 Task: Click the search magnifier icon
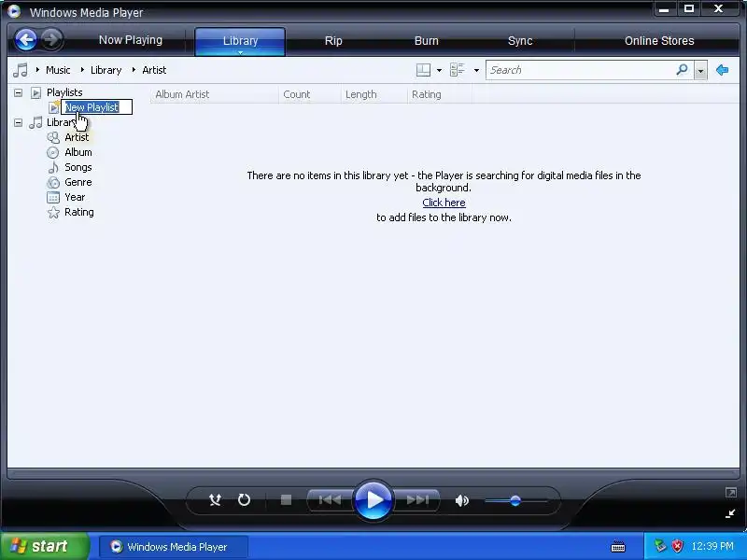tap(682, 70)
